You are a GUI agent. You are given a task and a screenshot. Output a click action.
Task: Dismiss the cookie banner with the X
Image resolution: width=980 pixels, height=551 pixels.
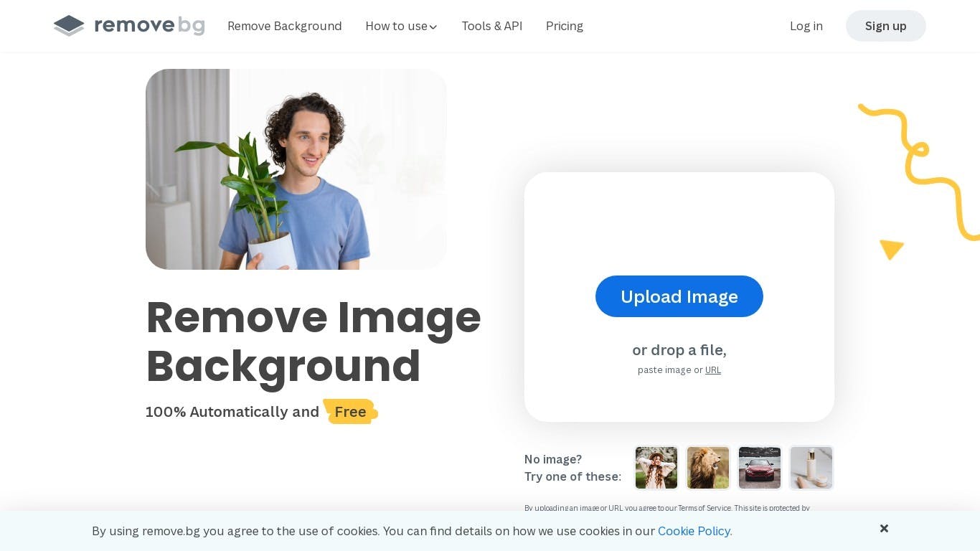click(x=884, y=529)
